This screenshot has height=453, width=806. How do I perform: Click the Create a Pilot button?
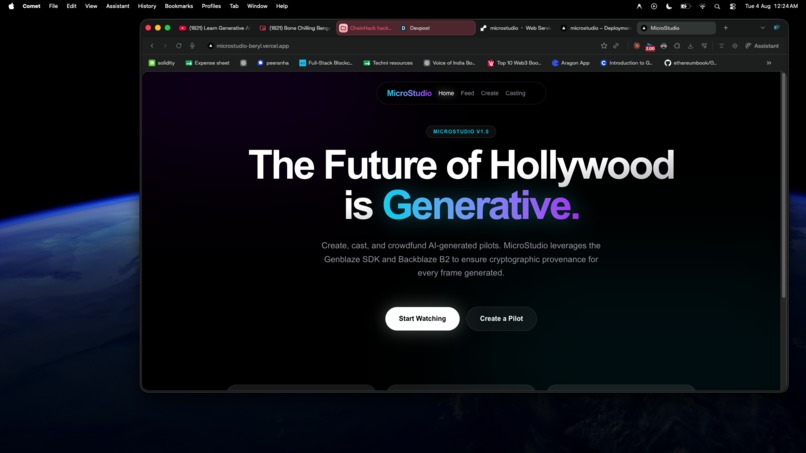[x=501, y=319]
